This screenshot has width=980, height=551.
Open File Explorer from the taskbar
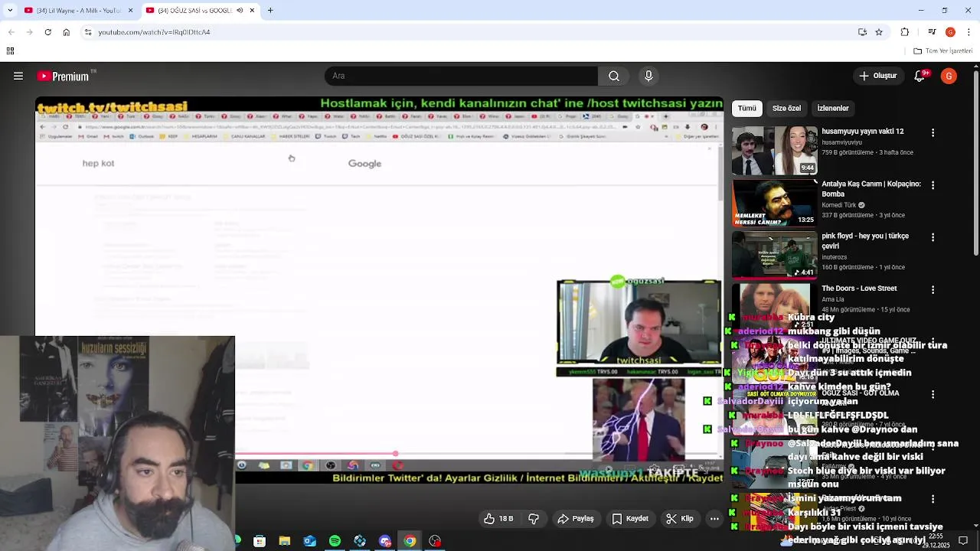pyautogui.click(x=284, y=541)
